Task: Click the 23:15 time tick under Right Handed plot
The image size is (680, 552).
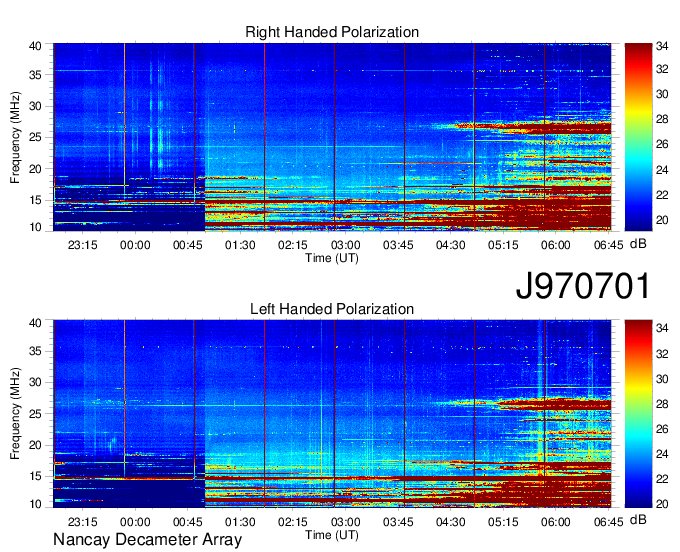Action: 82,245
